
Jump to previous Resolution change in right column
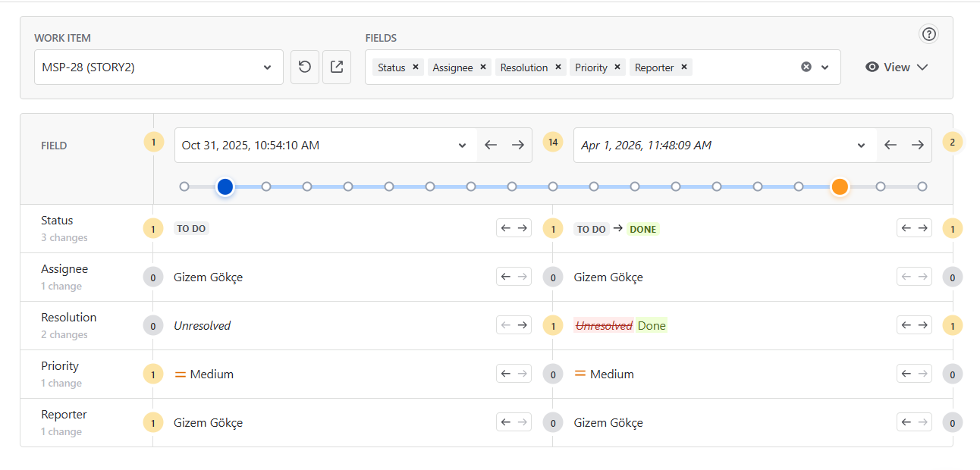(906, 325)
